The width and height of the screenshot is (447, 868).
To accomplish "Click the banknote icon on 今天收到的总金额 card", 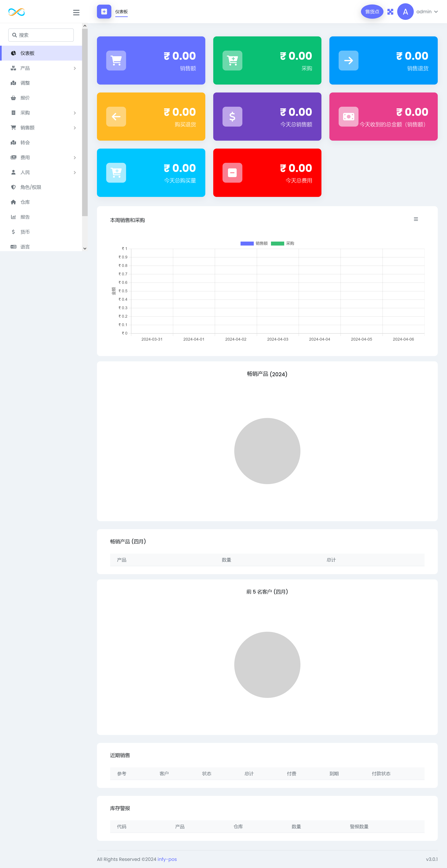I will click(349, 117).
